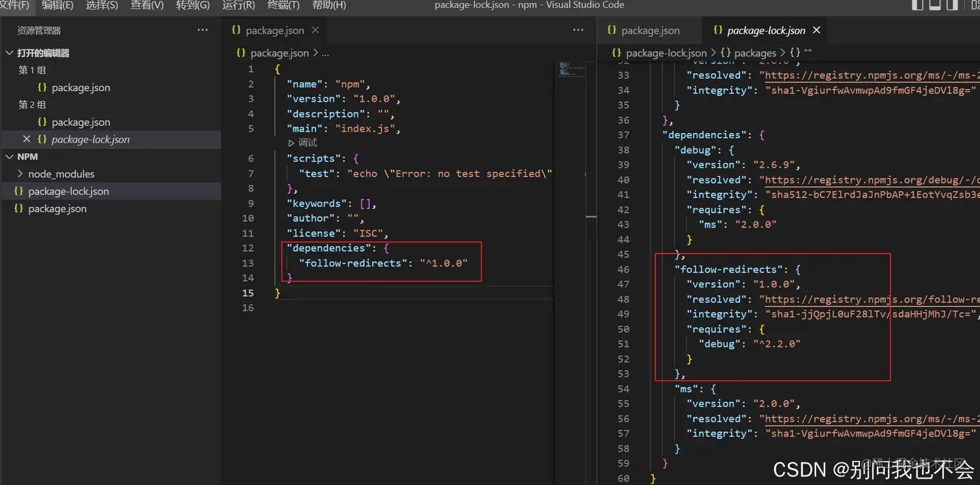980x485 pixels.
Task: Open the 编辑(E) menu
Action: pos(57,5)
